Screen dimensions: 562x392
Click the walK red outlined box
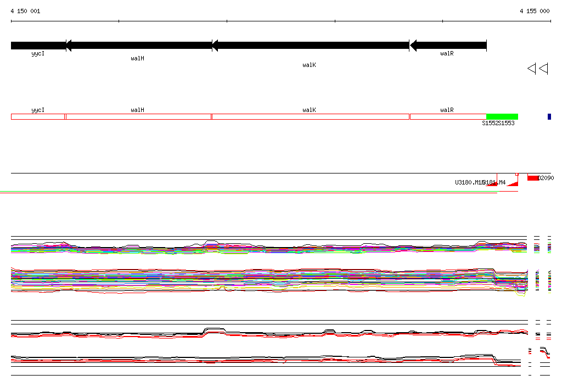point(311,116)
